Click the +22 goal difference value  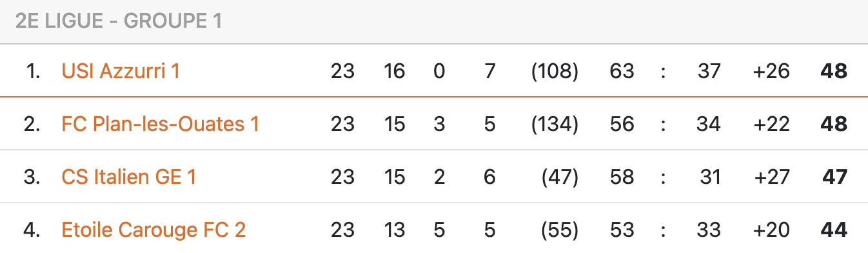(771, 124)
